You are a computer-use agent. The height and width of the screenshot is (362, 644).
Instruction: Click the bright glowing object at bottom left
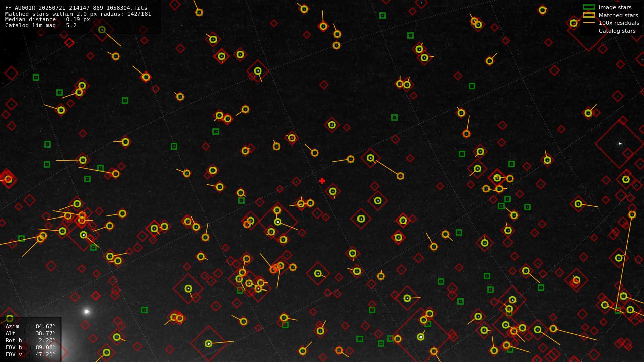[86, 312]
